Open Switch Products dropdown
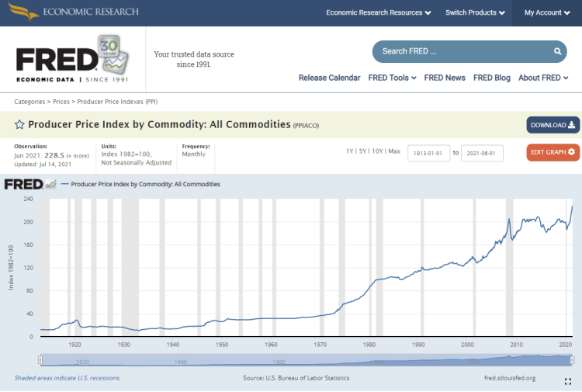The height and width of the screenshot is (392, 582). tap(475, 12)
